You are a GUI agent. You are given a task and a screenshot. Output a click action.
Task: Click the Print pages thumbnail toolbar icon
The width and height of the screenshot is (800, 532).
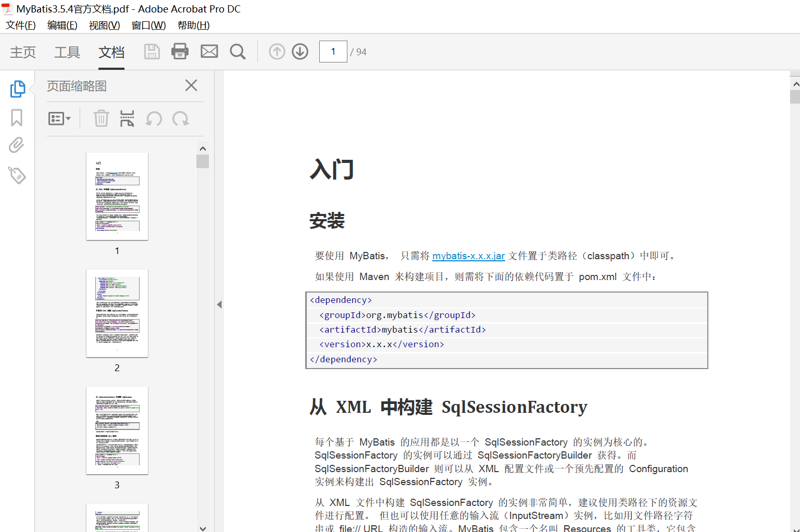(127, 119)
